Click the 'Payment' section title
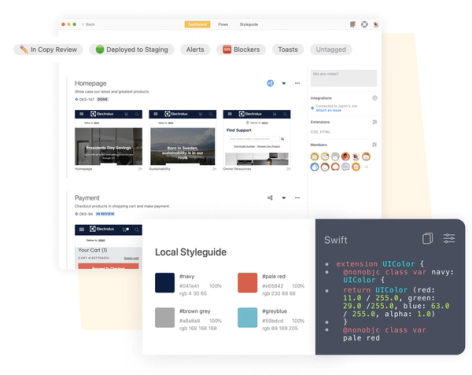 tap(87, 198)
